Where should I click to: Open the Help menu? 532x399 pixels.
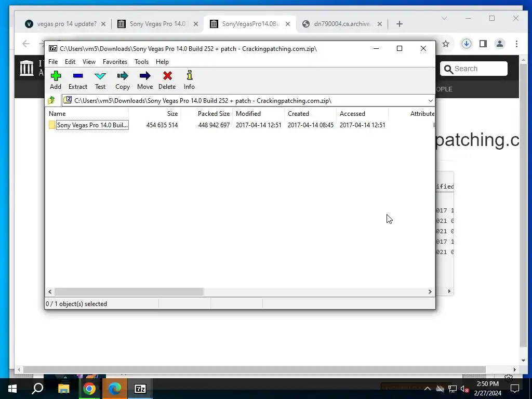pos(162,62)
